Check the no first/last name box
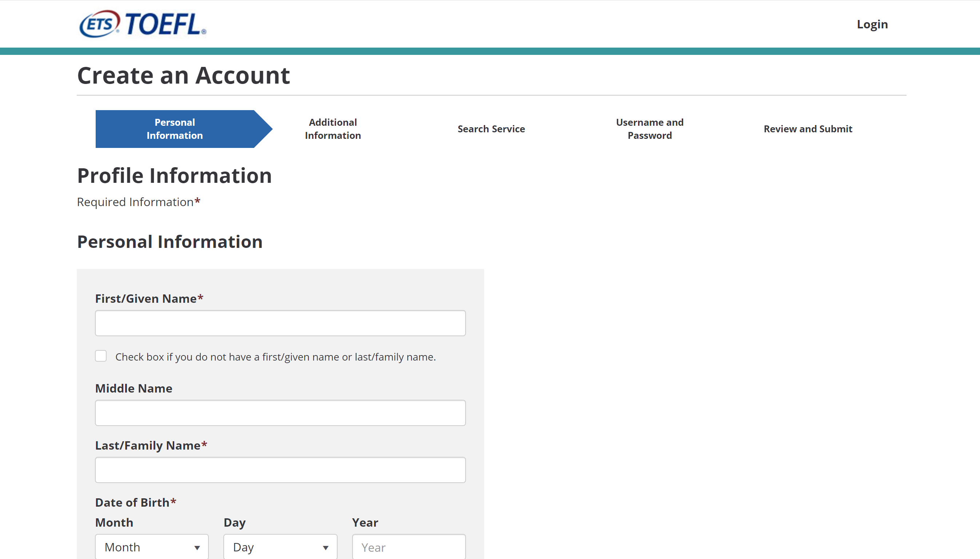The height and width of the screenshot is (559, 980). 101,356
